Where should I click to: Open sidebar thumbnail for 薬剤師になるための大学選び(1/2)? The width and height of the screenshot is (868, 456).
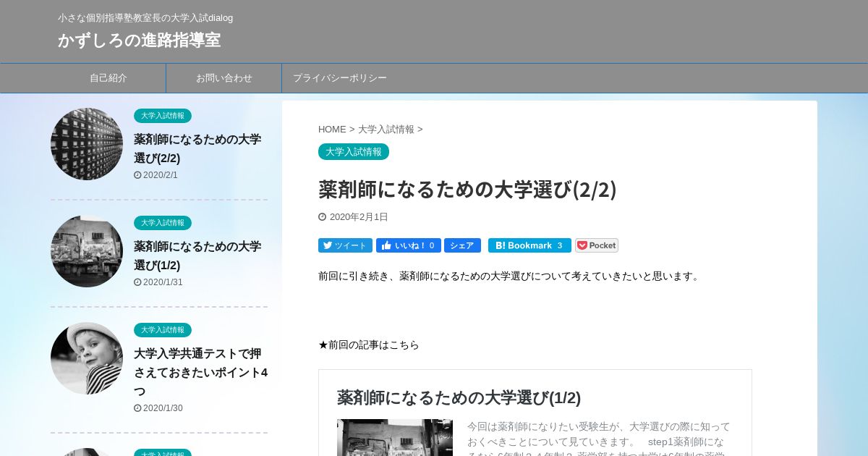(x=87, y=251)
